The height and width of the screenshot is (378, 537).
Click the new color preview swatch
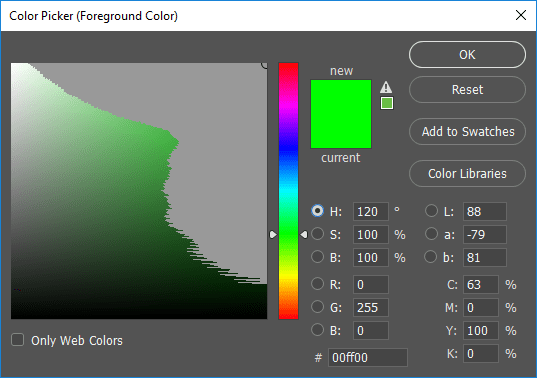[x=341, y=114]
